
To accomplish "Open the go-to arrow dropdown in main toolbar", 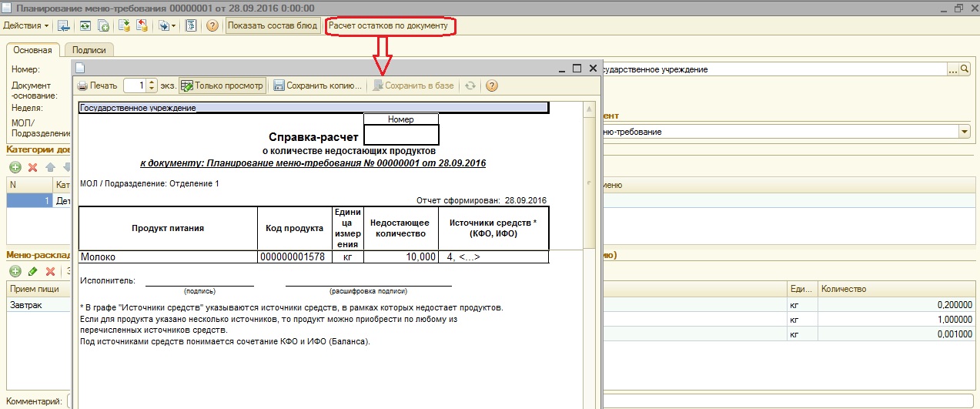I will click(x=166, y=25).
